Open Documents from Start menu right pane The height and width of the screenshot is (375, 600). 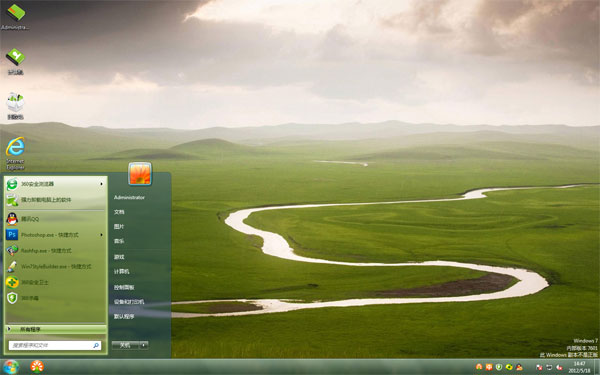click(119, 212)
